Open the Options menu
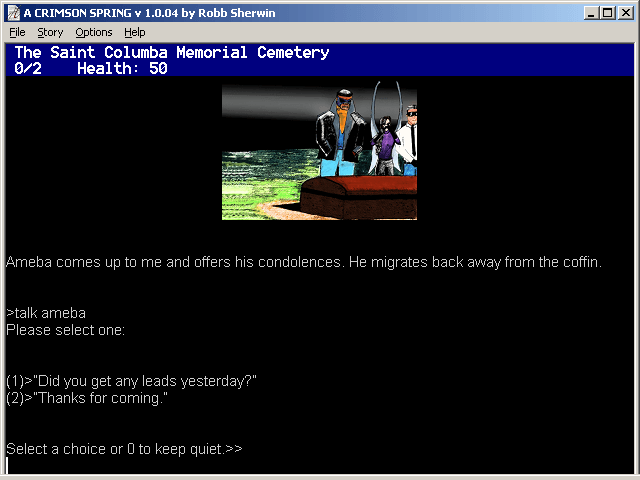 pos(93,32)
